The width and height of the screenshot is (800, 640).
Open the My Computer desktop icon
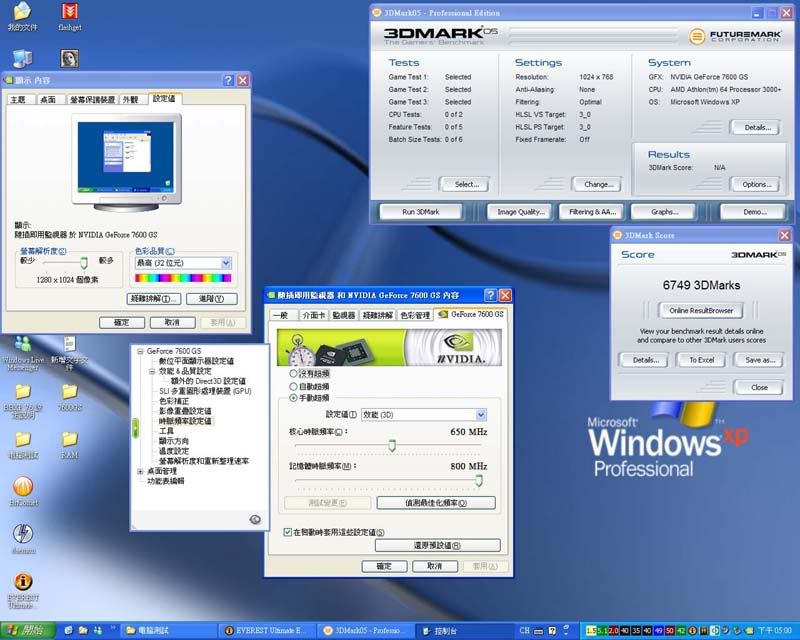tap(22, 59)
